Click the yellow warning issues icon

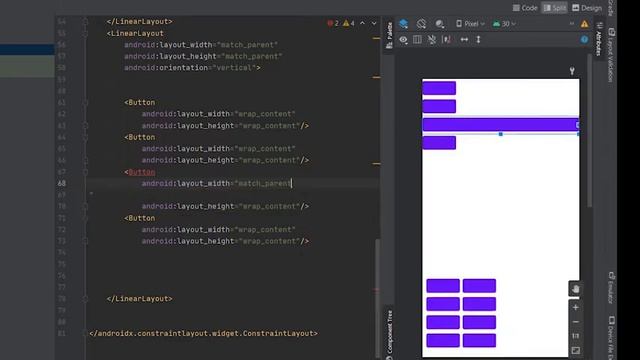[584, 24]
